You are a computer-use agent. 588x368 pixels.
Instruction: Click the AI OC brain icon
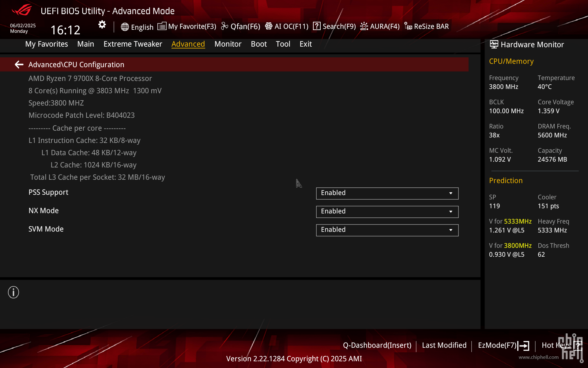coord(269,26)
